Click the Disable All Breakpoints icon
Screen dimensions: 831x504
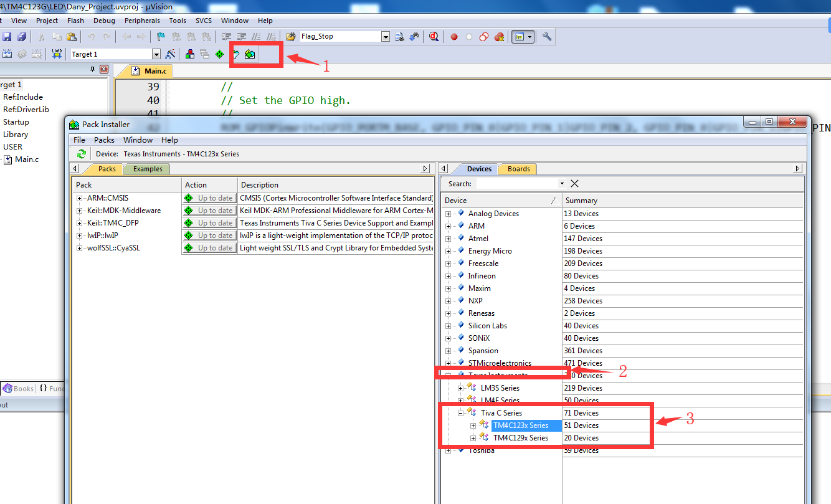pos(484,37)
